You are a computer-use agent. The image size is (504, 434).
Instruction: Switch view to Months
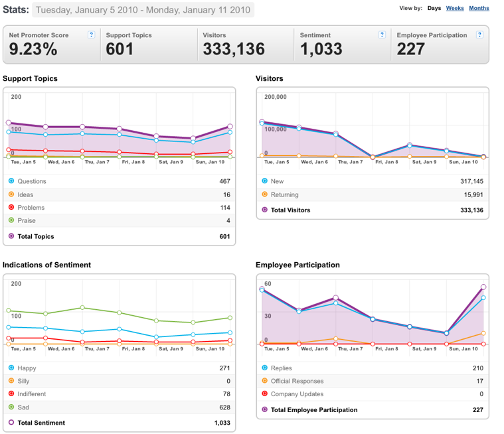(479, 8)
